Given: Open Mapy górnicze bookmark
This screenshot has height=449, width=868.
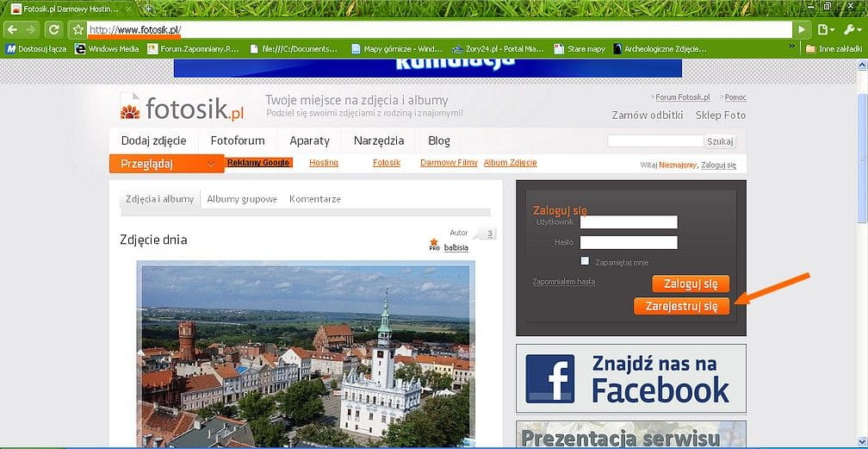Looking at the screenshot, I should tap(398, 49).
